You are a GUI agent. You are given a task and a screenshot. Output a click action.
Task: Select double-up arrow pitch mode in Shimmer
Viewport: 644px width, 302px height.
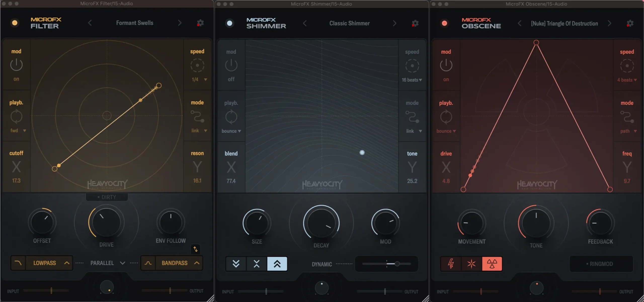[x=277, y=264]
